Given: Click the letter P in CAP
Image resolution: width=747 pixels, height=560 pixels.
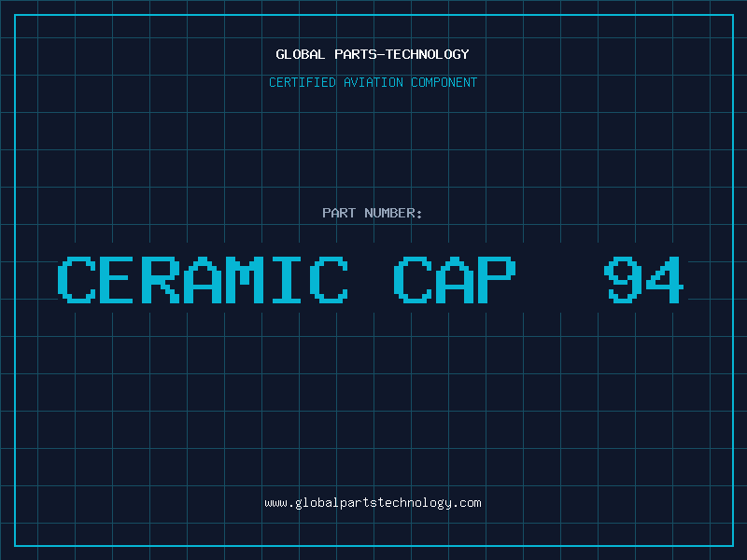Looking at the screenshot, I should click(x=497, y=279).
